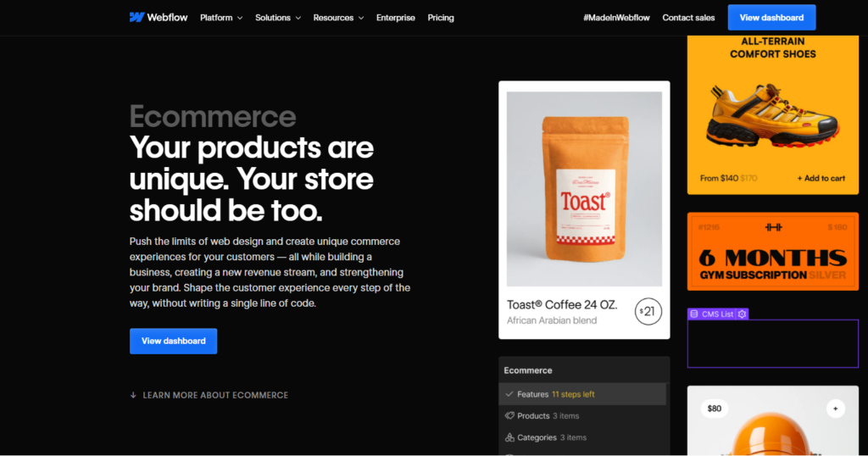The height and width of the screenshot is (456, 868).
Task: Select the CMS List label tag
Action: [718, 314]
